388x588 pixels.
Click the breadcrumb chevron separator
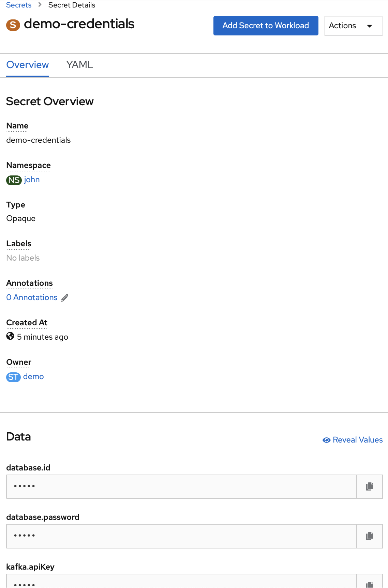40,5
